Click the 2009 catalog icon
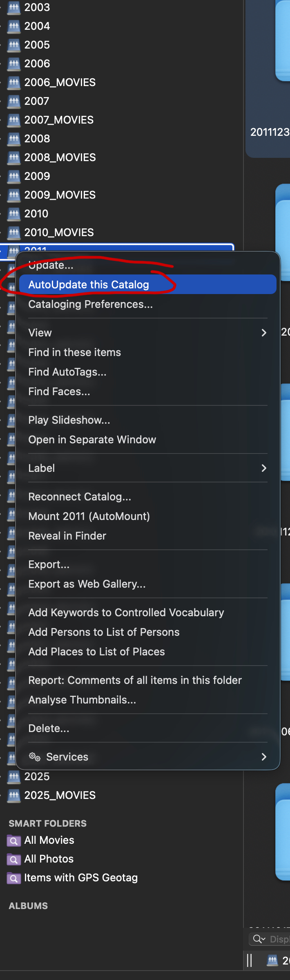290x980 pixels. (x=14, y=176)
